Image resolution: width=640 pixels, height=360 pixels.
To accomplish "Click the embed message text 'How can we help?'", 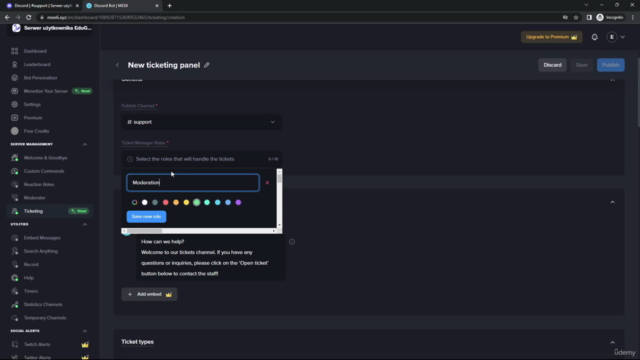I will click(x=162, y=242).
